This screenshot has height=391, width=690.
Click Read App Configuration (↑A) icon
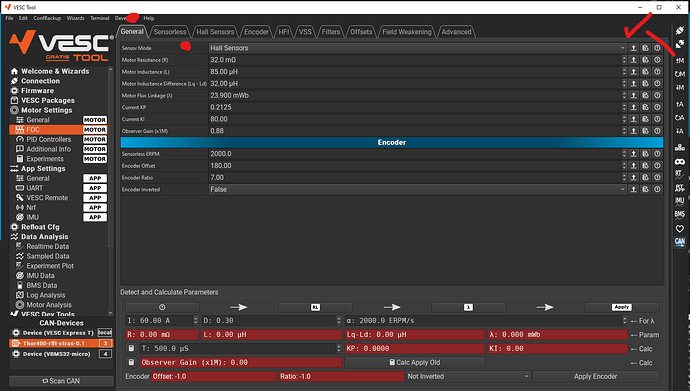(x=680, y=104)
